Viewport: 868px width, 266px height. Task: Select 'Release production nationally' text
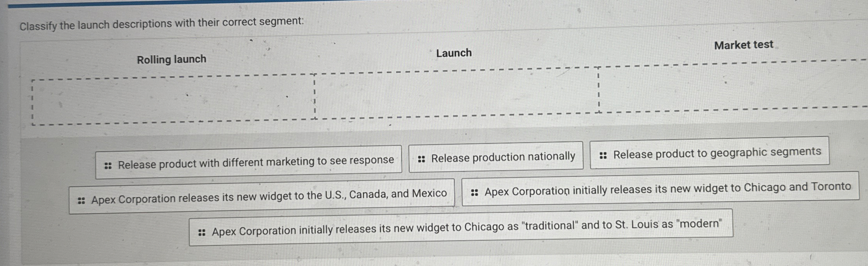[503, 157]
